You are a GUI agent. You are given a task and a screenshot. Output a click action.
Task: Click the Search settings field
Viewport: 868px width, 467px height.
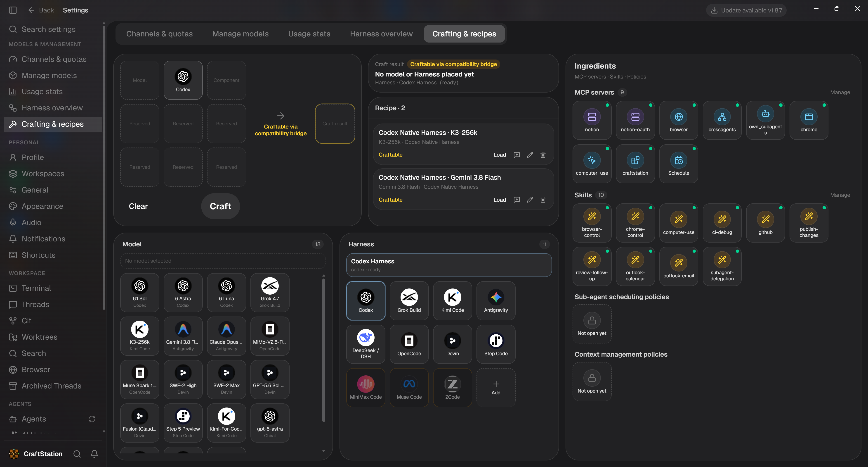pos(53,29)
